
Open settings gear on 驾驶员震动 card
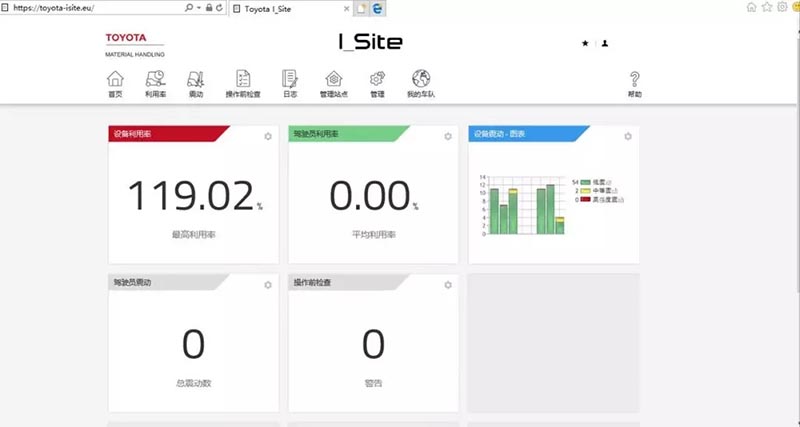tap(268, 285)
